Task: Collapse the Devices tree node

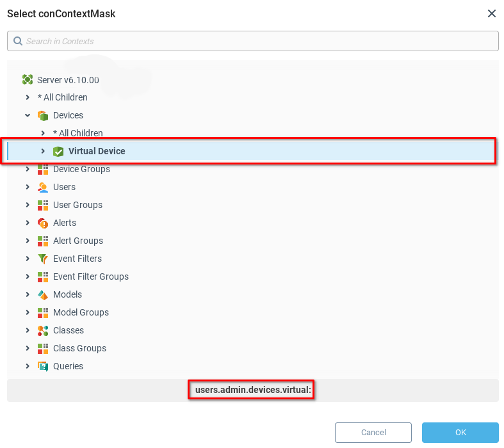Action: coord(28,115)
